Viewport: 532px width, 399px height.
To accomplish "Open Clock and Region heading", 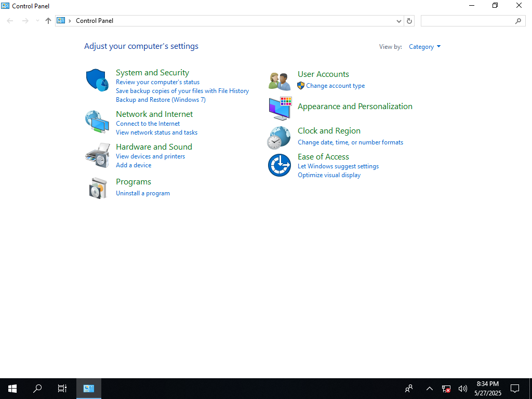I will coord(329,130).
